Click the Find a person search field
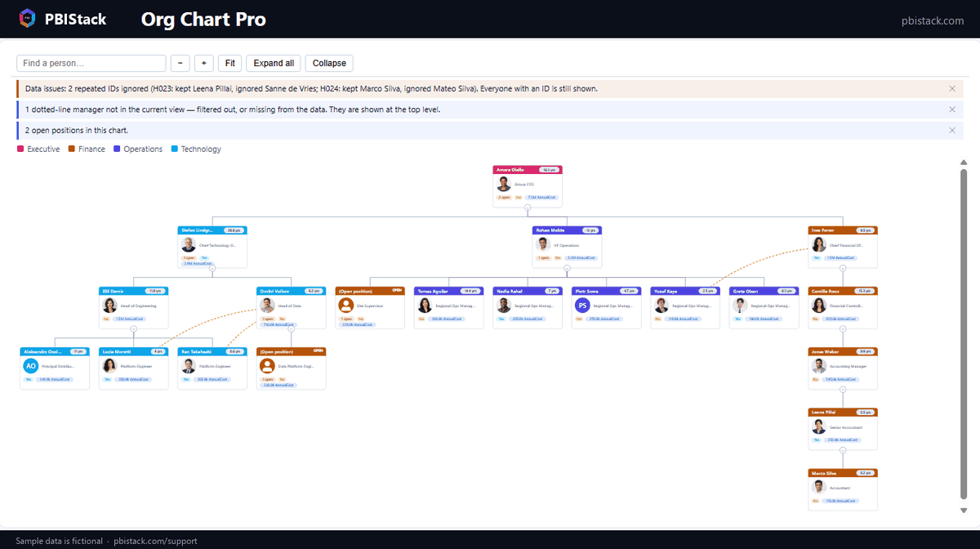 pyautogui.click(x=91, y=63)
